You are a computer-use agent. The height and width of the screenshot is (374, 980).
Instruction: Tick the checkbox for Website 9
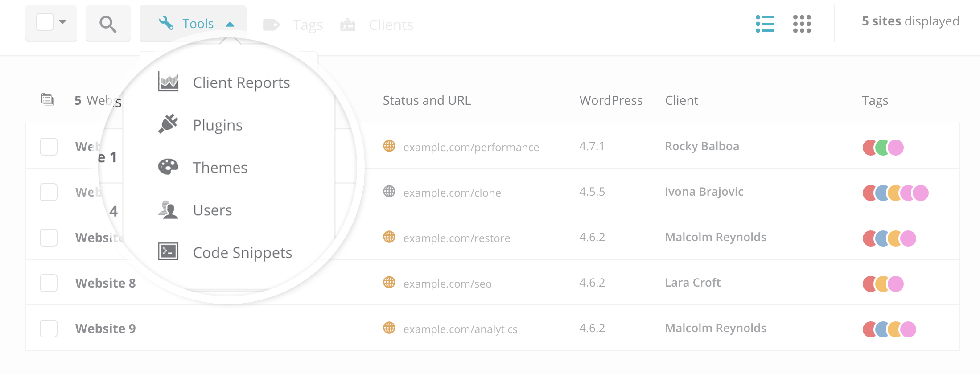pos(49,329)
